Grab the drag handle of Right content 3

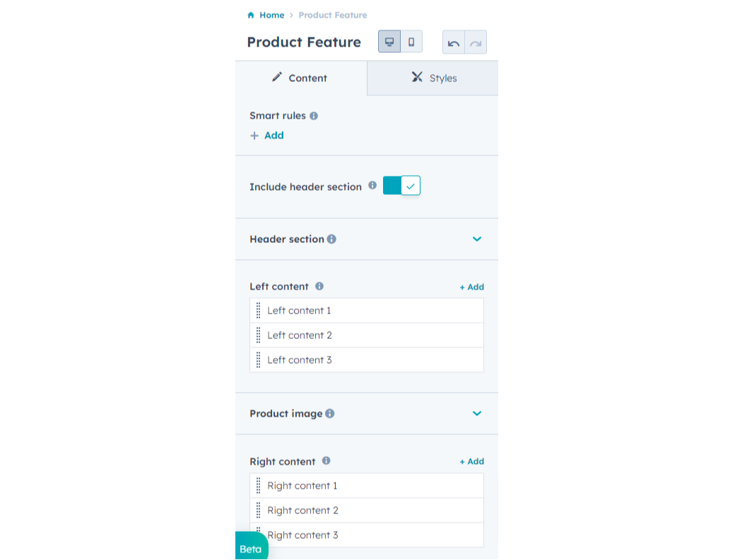(x=259, y=535)
